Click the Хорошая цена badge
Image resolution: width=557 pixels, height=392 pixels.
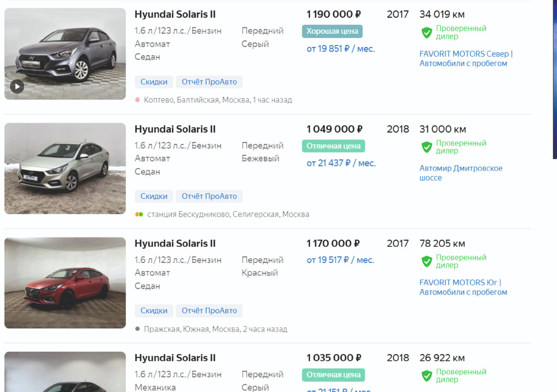332,32
